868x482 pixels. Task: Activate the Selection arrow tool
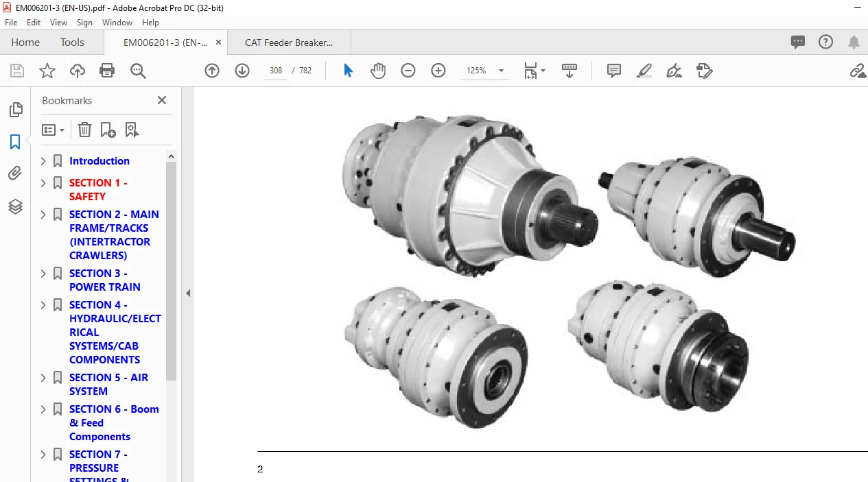pyautogui.click(x=348, y=71)
